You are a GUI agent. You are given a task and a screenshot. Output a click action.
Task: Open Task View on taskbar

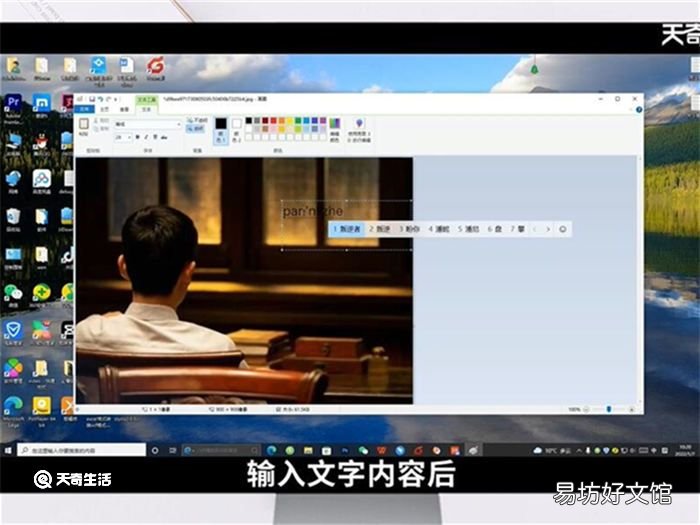[x=172, y=450]
